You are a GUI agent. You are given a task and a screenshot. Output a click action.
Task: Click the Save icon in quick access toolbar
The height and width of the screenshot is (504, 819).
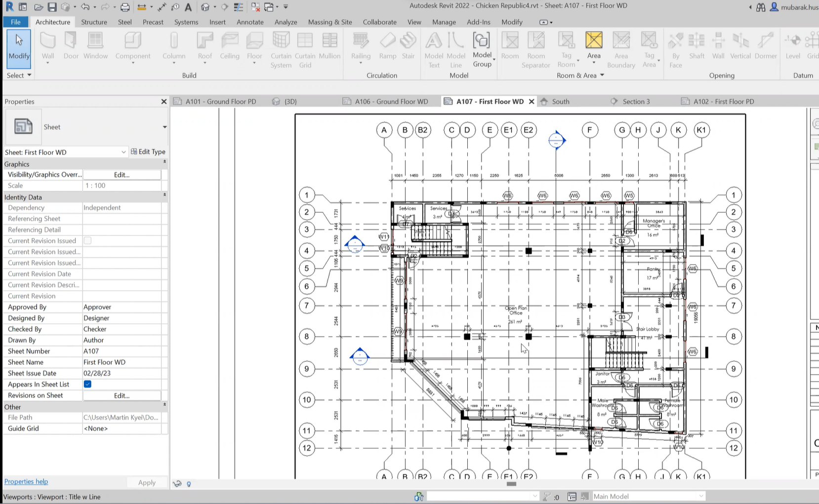[52, 7]
